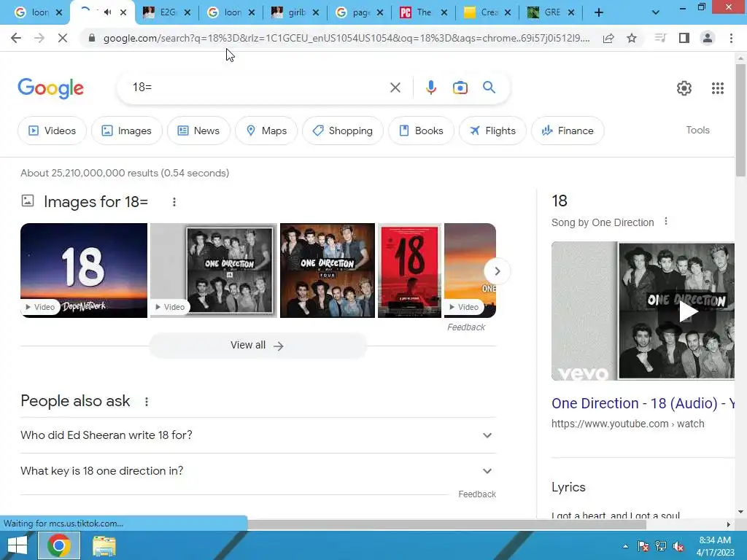This screenshot has height=560, width=747.
Task: Switch to Books results
Action: pyautogui.click(x=421, y=131)
